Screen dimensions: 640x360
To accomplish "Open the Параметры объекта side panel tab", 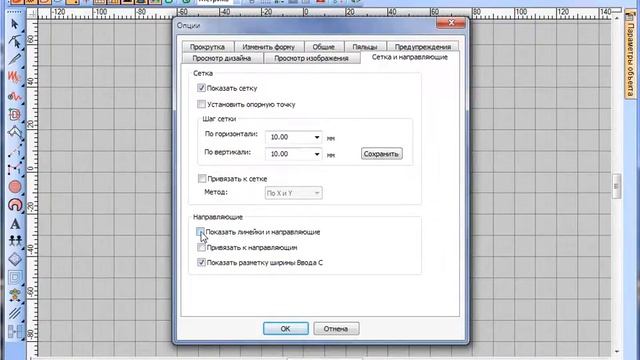I will pos(631,56).
